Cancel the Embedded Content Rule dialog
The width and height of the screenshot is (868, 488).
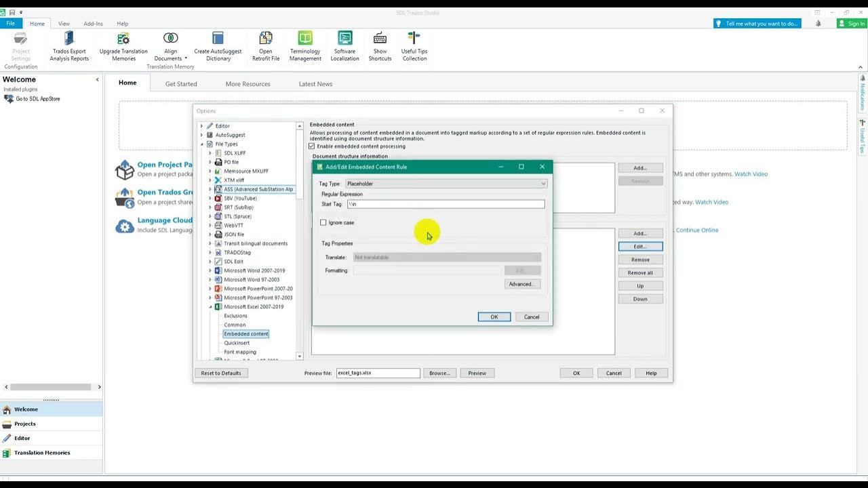tap(532, 317)
